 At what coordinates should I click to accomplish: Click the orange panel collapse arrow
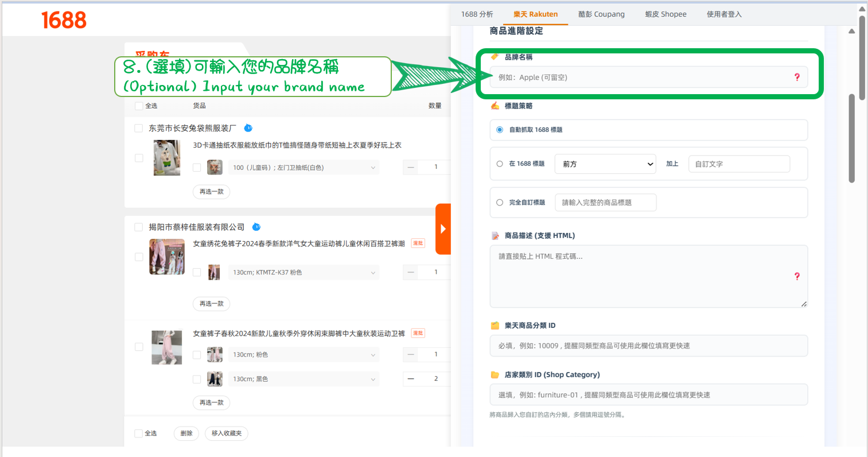pos(443,228)
